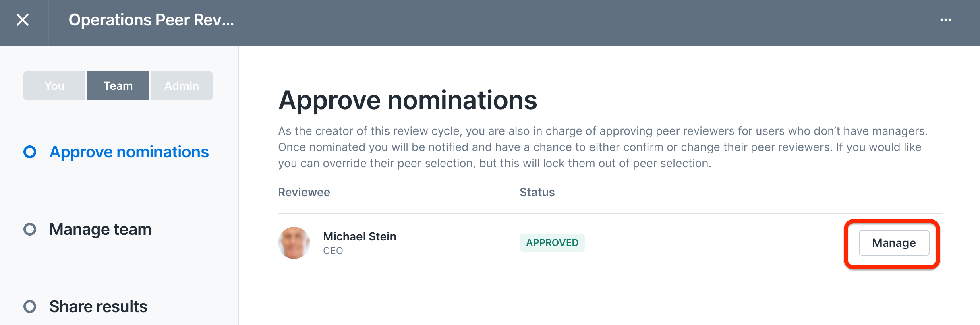Click the Status column header
Viewport: 980px width, 325px height.
537,192
